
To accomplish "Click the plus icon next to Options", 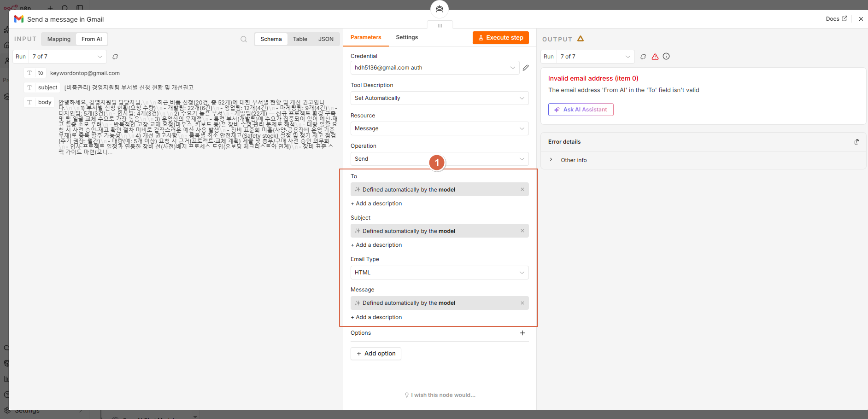I will click(x=522, y=333).
